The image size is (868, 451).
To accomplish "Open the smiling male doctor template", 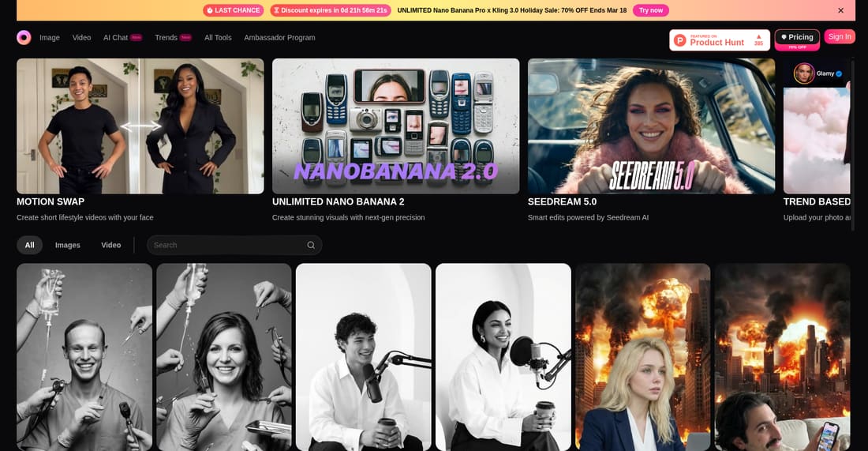I will [84, 357].
